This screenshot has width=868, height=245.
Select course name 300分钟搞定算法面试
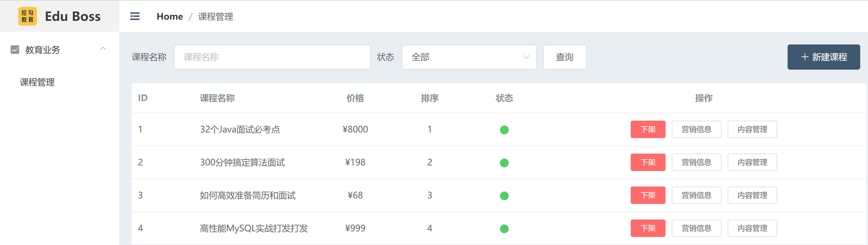pyautogui.click(x=242, y=162)
